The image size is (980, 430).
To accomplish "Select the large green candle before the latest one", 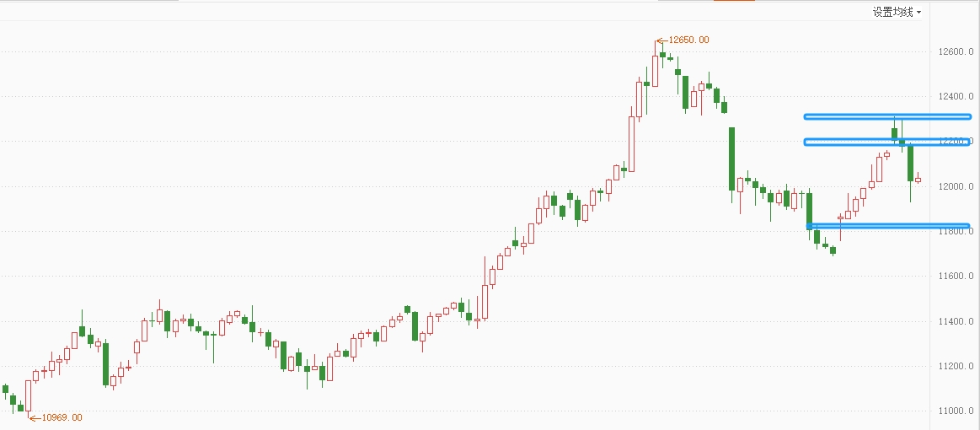I will (910, 162).
